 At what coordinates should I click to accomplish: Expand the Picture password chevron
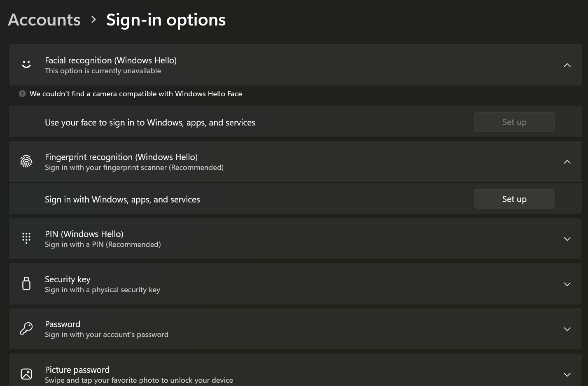point(567,374)
